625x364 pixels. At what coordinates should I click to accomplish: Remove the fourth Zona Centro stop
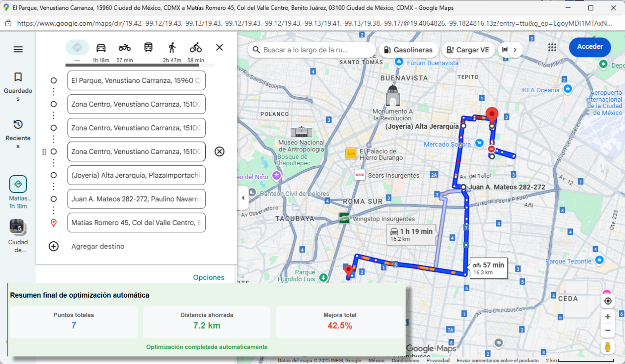(219, 152)
